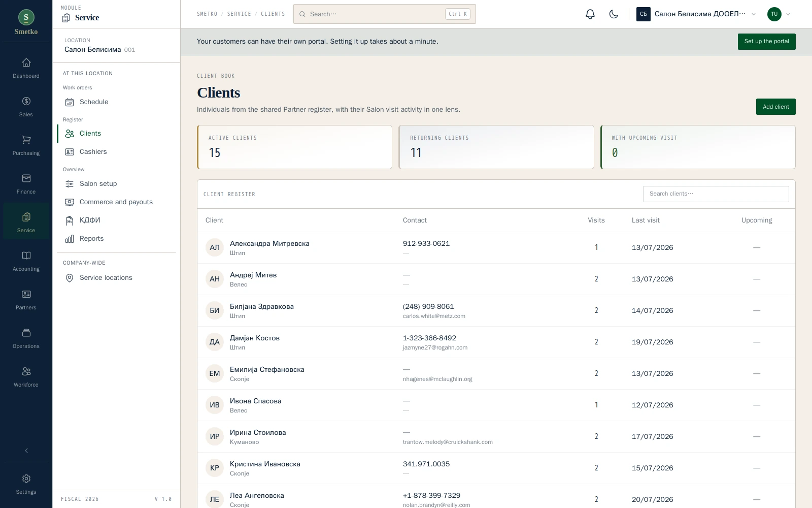Open Reports in Overview section
This screenshot has width=812, height=508.
click(x=116, y=238)
